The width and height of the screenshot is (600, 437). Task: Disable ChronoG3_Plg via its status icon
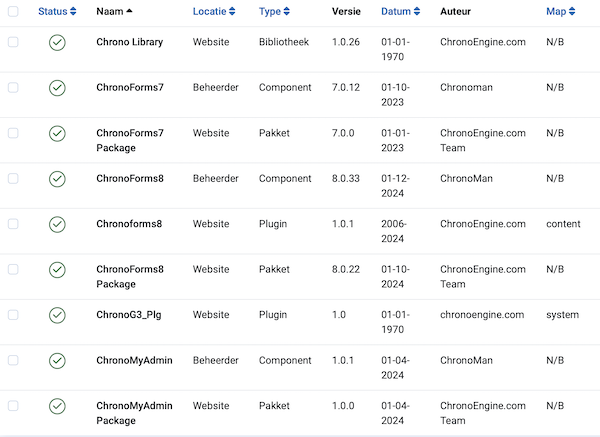pyautogui.click(x=57, y=315)
